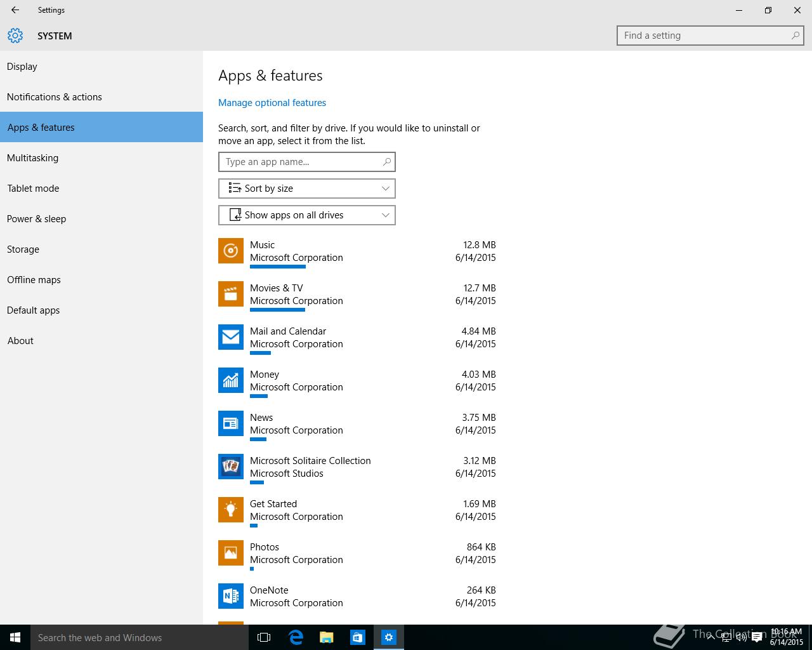Screen dimensions: 812x650
Task: Show hidden tray icons chevron
Action: tap(711, 637)
